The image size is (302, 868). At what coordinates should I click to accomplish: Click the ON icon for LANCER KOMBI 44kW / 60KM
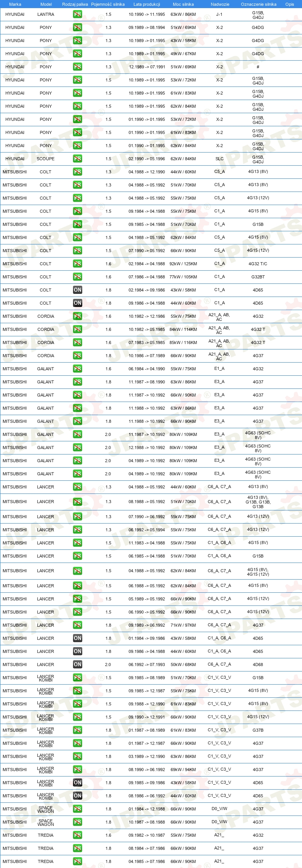click(77, 796)
